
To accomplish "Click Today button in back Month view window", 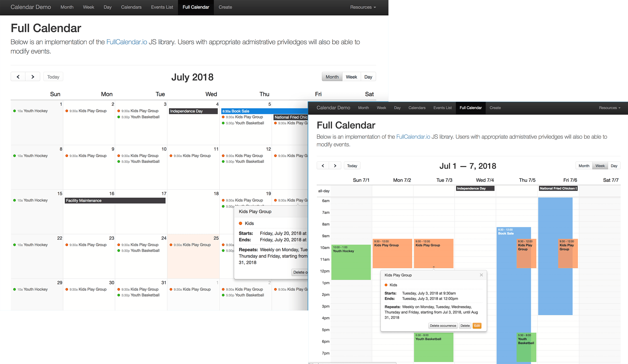I will [53, 77].
